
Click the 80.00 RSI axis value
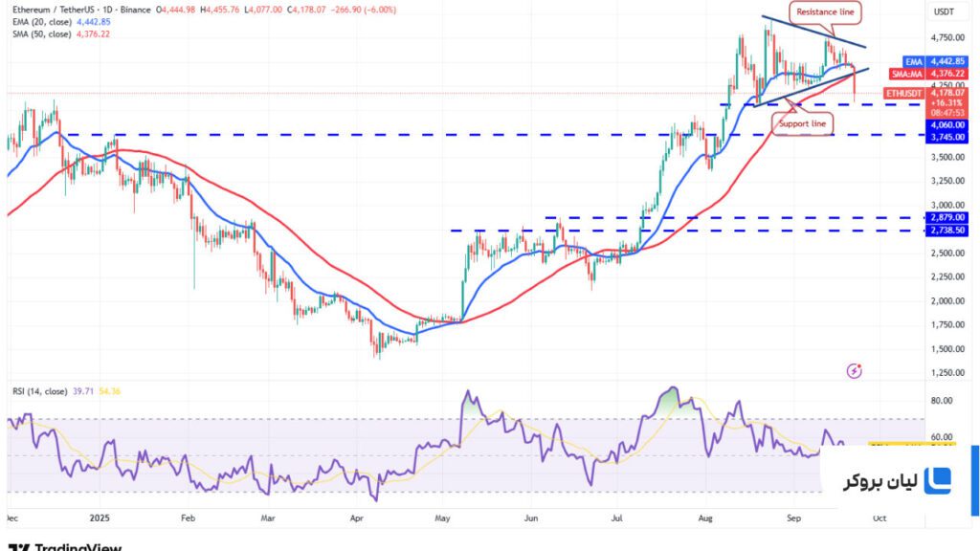coord(942,401)
